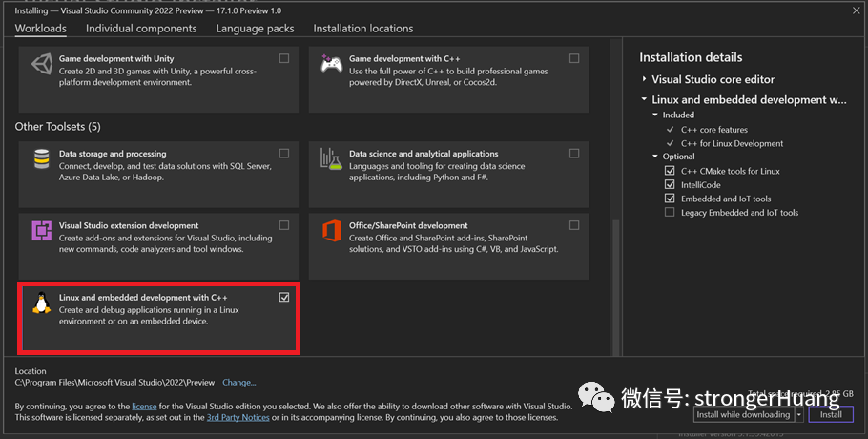Open the license link

(144, 407)
